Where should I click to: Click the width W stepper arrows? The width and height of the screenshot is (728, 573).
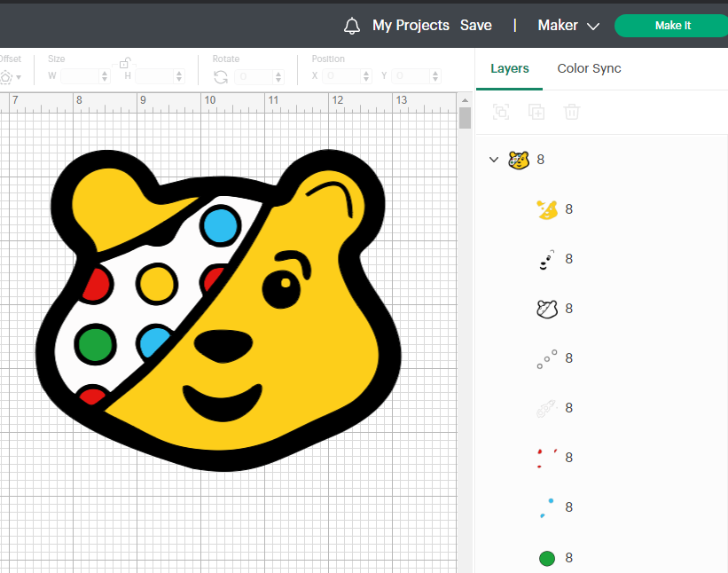tap(105, 75)
